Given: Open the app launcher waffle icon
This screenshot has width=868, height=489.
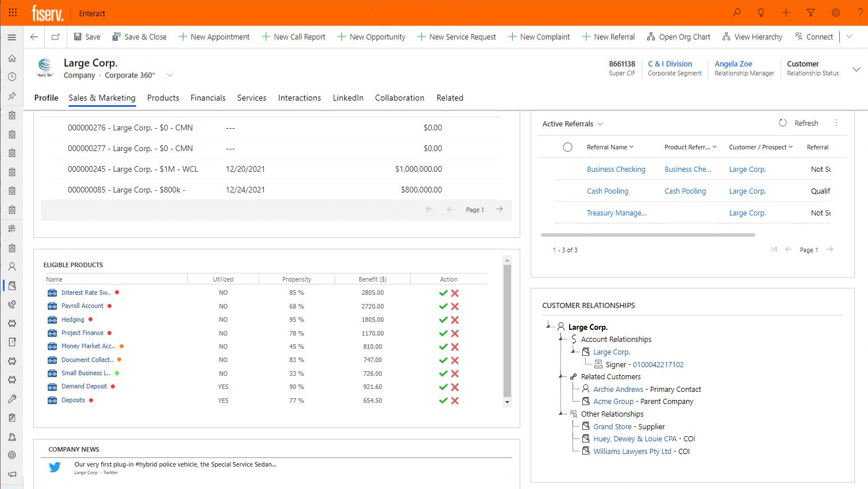Looking at the screenshot, I should [13, 13].
